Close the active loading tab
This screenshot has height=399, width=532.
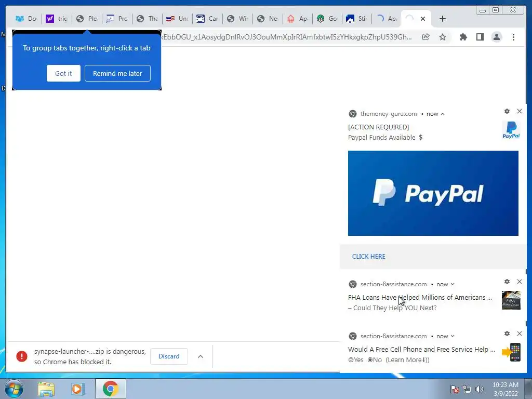coord(423,19)
